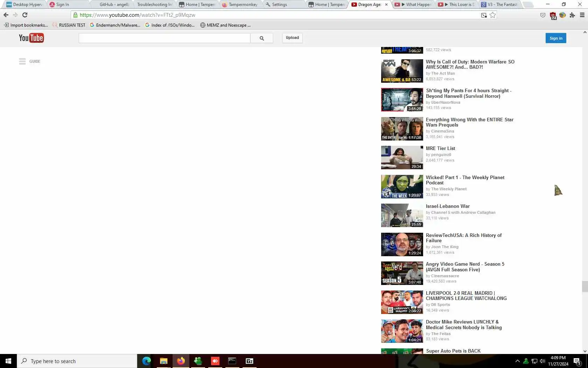Open the YouTube Guide menu

tap(30, 61)
